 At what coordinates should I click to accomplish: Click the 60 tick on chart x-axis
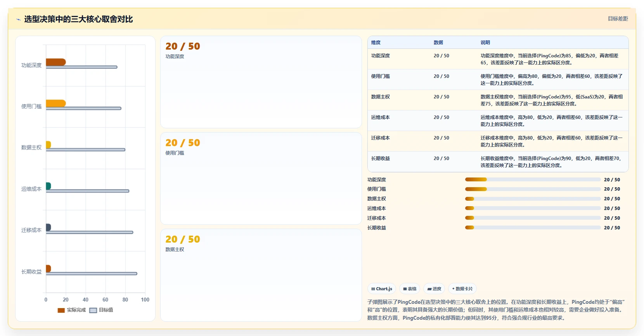[105, 300]
